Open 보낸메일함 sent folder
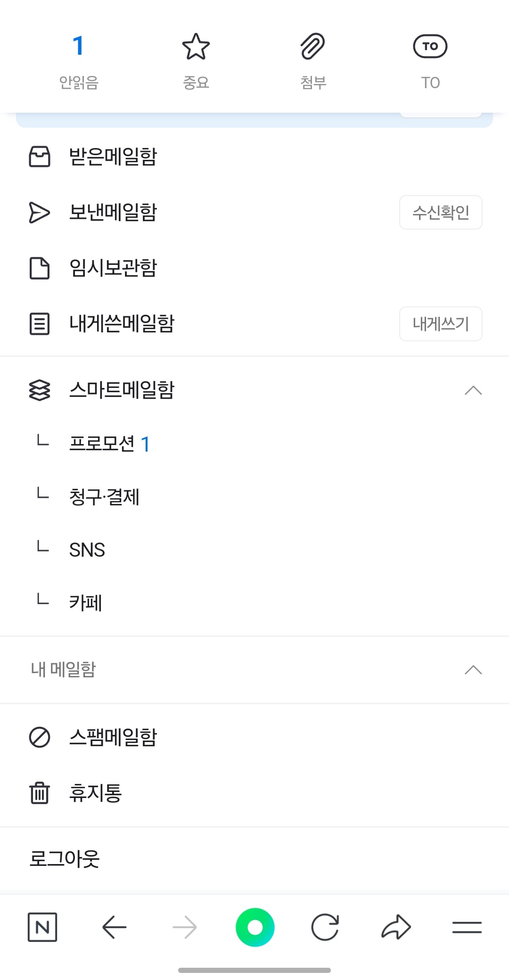Viewport: 509px width, 980px height. (113, 212)
